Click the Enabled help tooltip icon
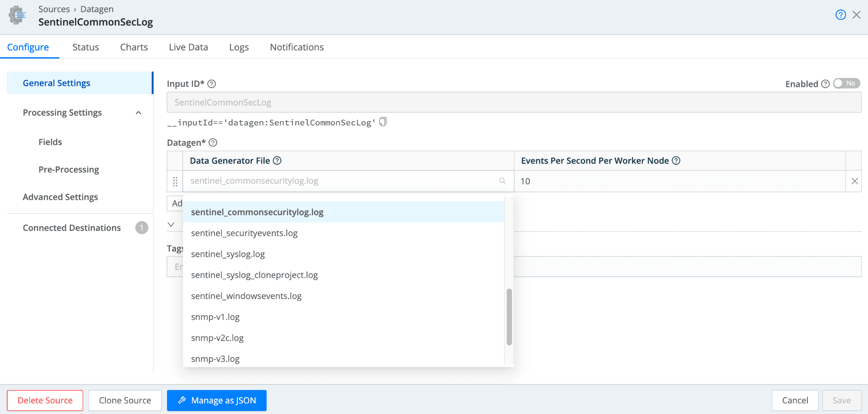The height and width of the screenshot is (414, 868). tap(825, 84)
